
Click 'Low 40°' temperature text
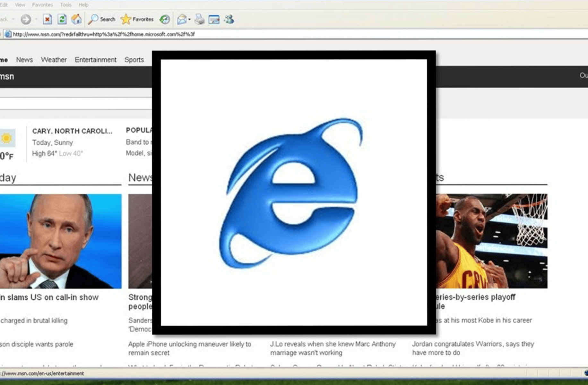[71, 153]
